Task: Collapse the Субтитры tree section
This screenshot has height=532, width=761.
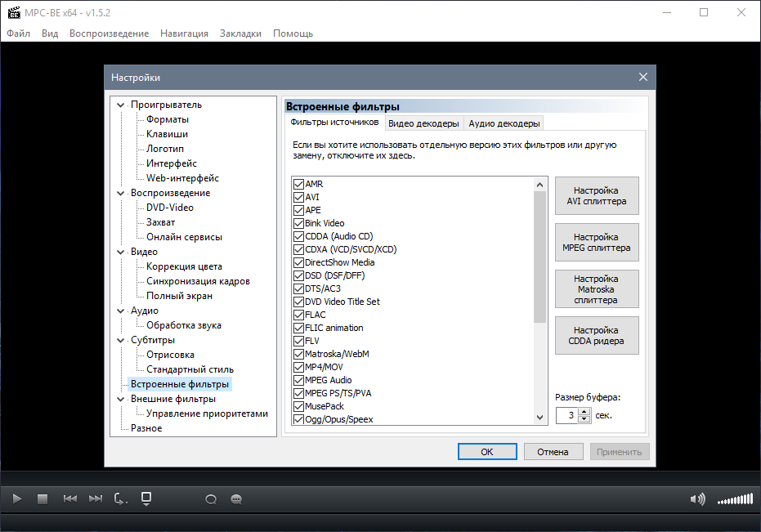Action: coord(121,340)
